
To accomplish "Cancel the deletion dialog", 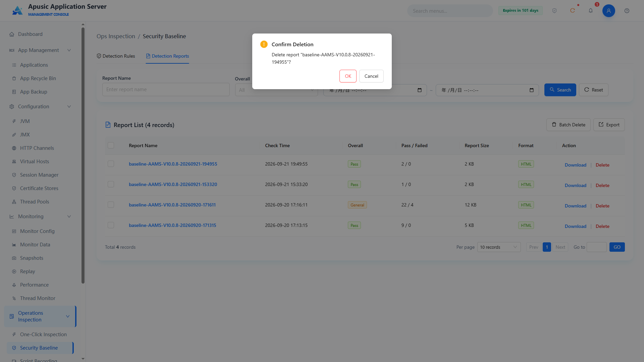I will (x=371, y=76).
